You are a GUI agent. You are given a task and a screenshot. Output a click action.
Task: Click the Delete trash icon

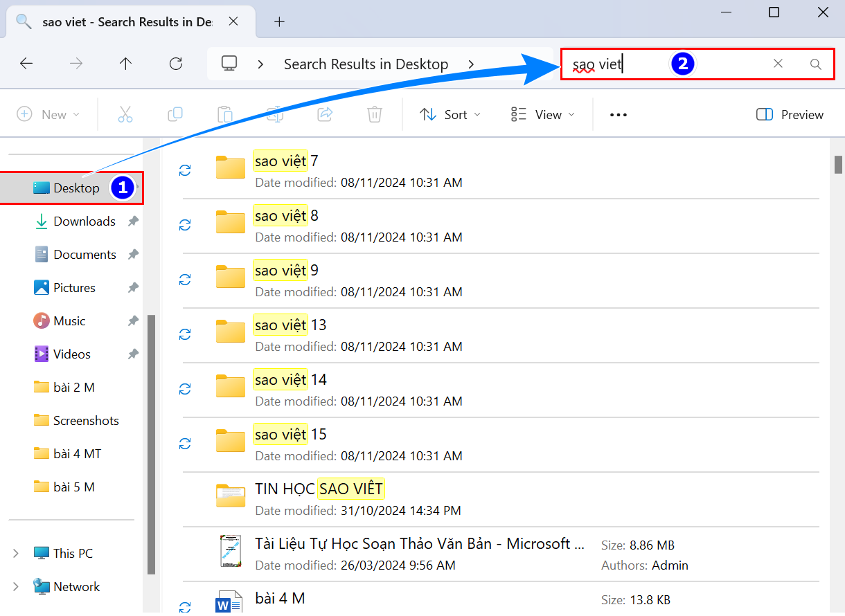click(x=375, y=114)
